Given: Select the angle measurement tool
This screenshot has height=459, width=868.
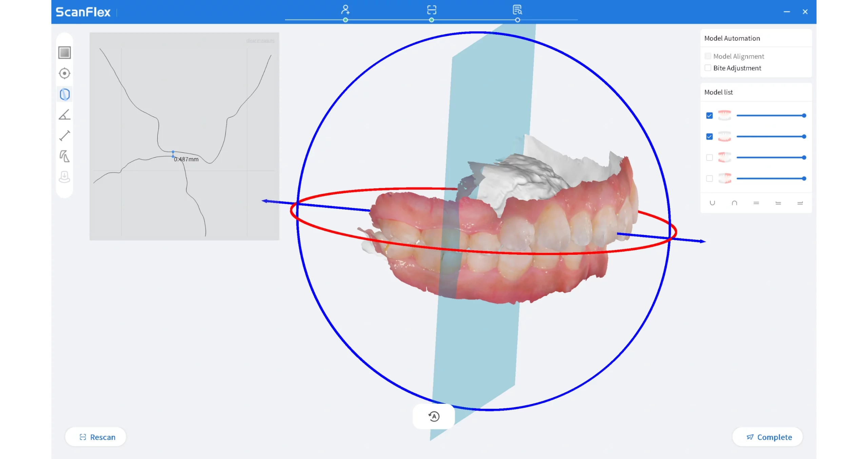Looking at the screenshot, I should (x=64, y=115).
